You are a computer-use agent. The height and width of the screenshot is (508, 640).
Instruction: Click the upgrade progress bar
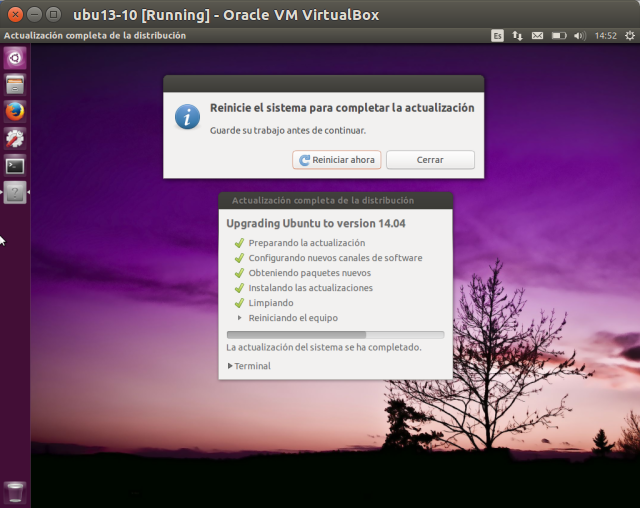click(336, 335)
